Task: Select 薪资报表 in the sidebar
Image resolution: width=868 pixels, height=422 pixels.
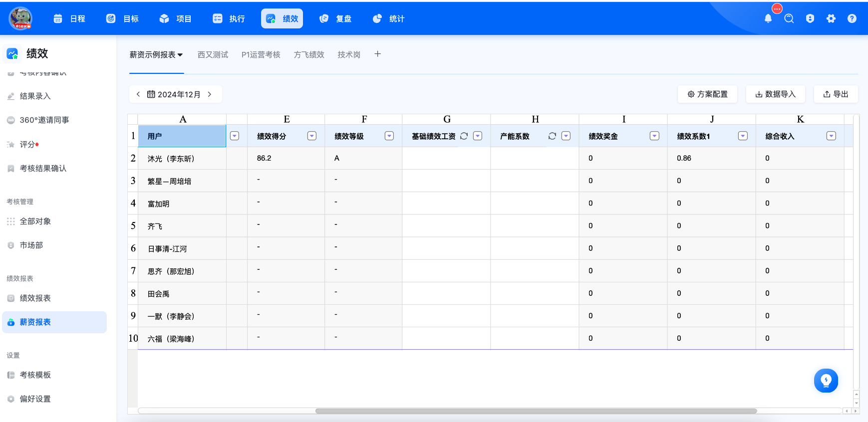Action: (54, 322)
